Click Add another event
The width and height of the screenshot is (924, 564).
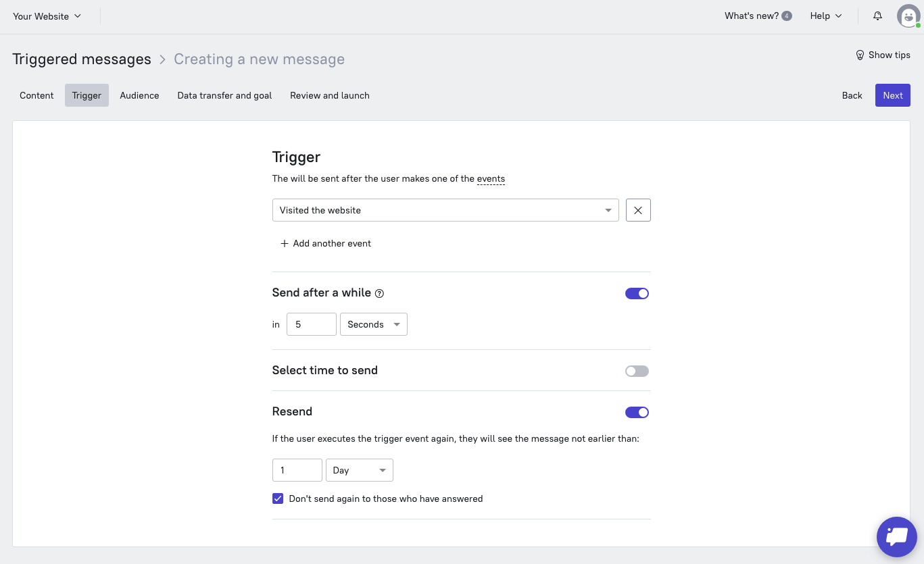click(x=326, y=243)
